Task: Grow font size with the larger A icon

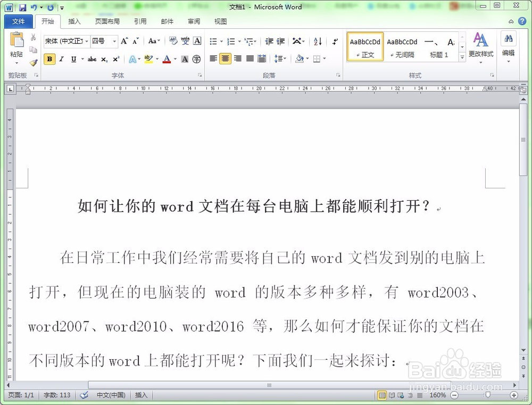Action: (x=124, y=41)
